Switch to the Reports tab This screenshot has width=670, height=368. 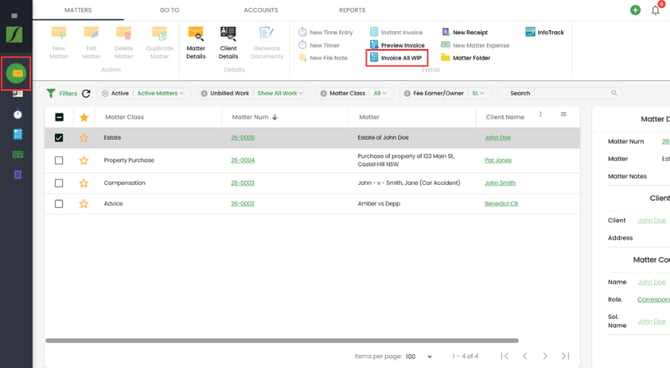click(352, 10)
